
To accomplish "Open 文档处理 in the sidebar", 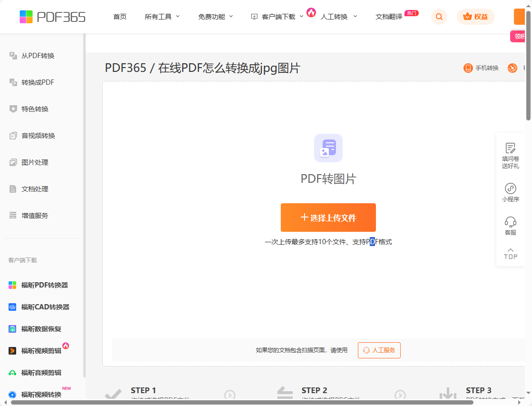I will click(35, 189).
